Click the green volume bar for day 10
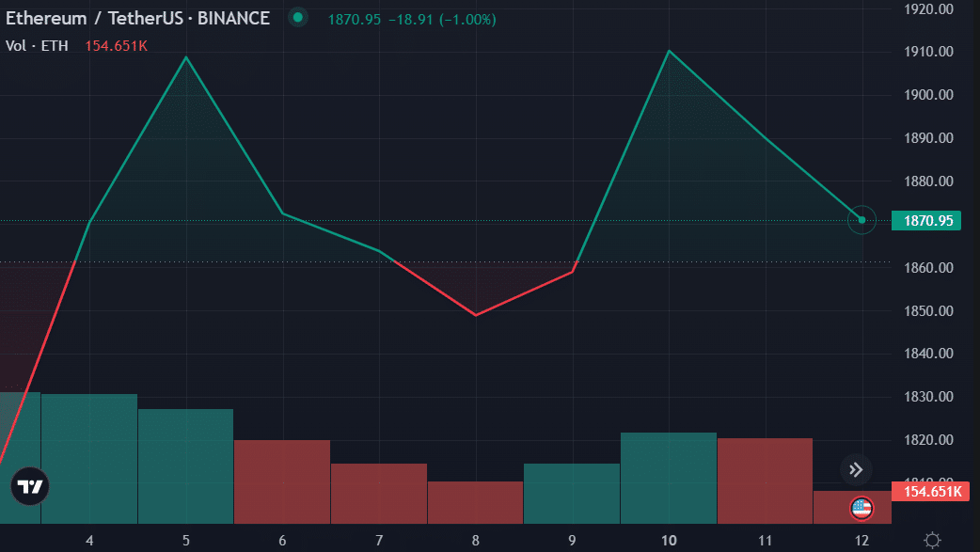Image resolution: width=980 pixels, height=552 pixels. 668,479
